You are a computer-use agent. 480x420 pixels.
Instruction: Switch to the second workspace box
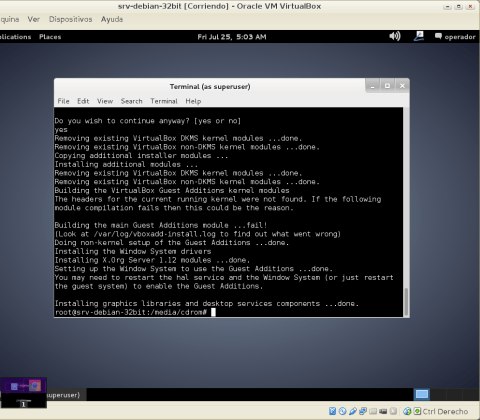[438, 395]
